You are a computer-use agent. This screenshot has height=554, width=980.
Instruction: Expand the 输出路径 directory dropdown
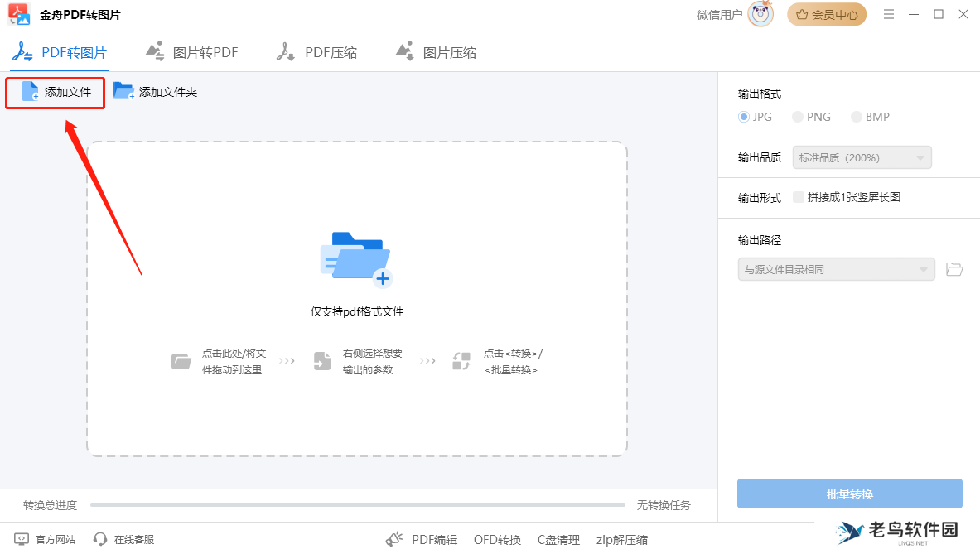point(835,269)
